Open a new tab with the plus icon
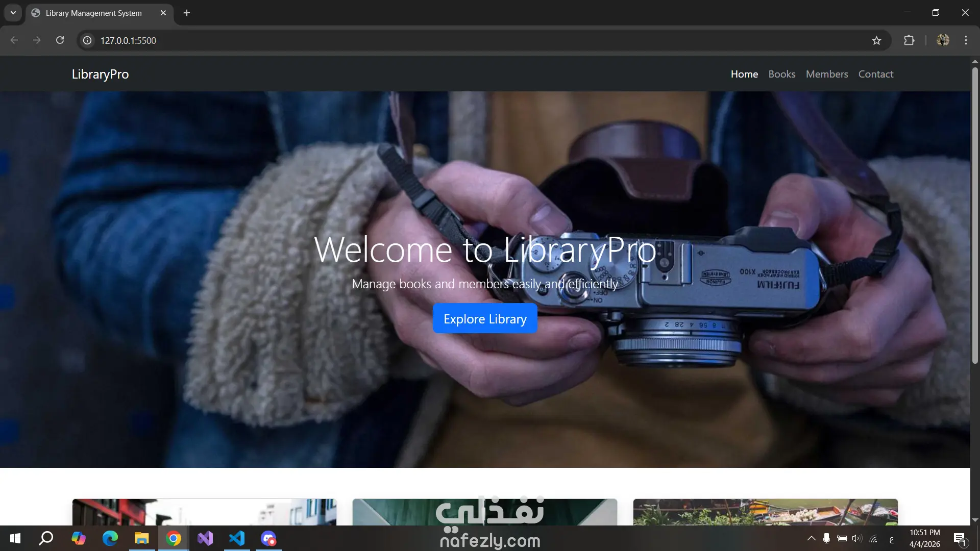Screen dimensions: 980x551 tap(187, 13)
